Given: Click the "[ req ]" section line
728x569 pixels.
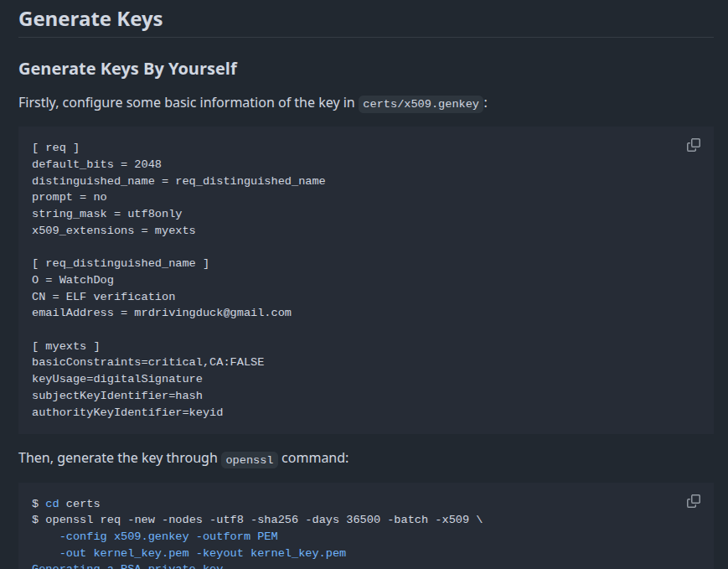Looking at the screenshot, I should pos(55,147).
